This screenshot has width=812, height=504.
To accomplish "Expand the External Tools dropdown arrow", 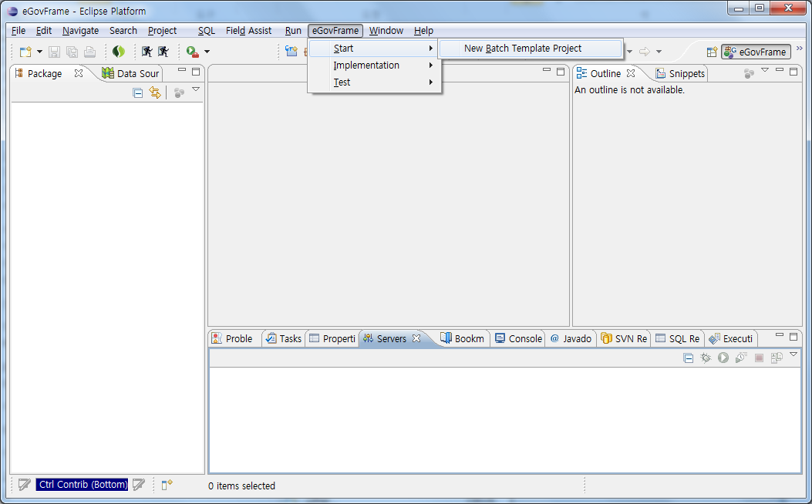I will pos(207,52).
